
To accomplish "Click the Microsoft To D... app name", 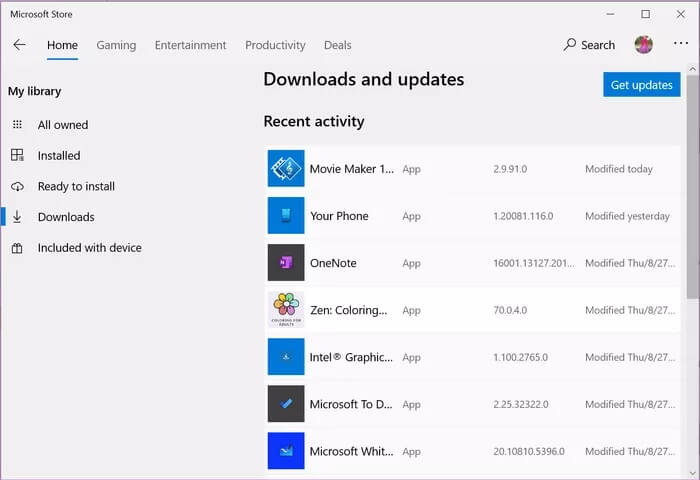I will point(351,404).
